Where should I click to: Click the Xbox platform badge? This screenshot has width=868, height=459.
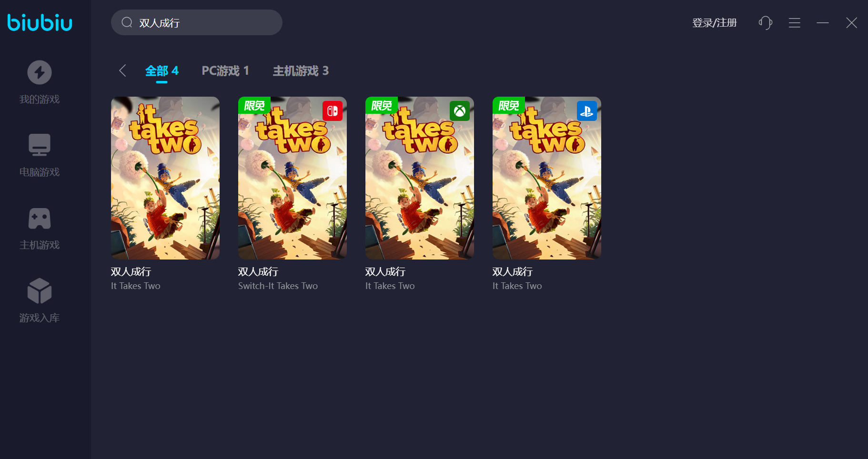coord(460,111)
